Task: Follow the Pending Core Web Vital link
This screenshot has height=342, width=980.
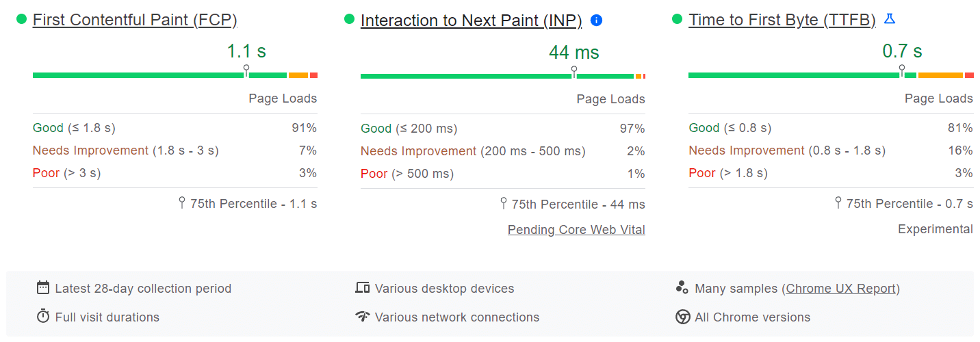Action: coord(576,230)
